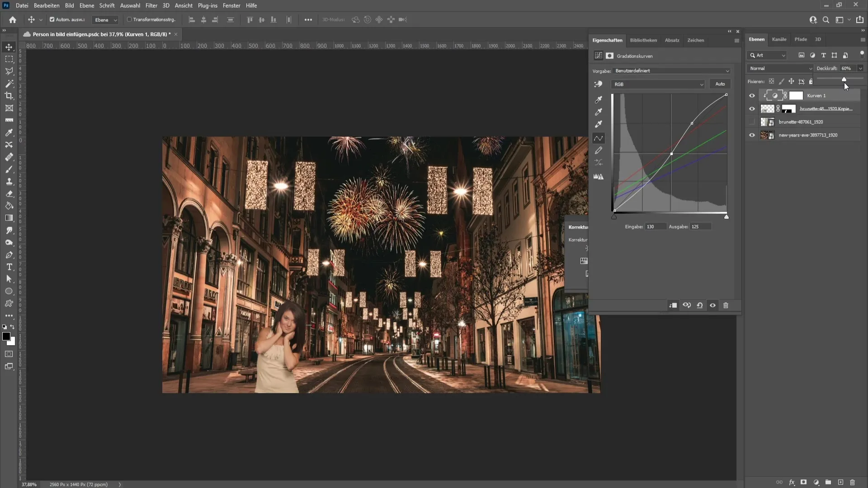Viewport: 868px width, 488px height.
Task: Select the Crop tool in toolbar
Action: (9, 95)
